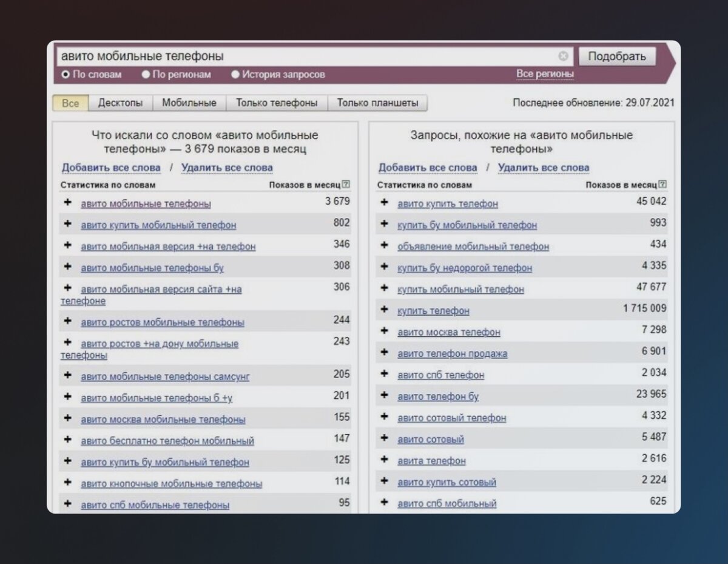Open the 'авито спб телефон' link

(441, 375)
